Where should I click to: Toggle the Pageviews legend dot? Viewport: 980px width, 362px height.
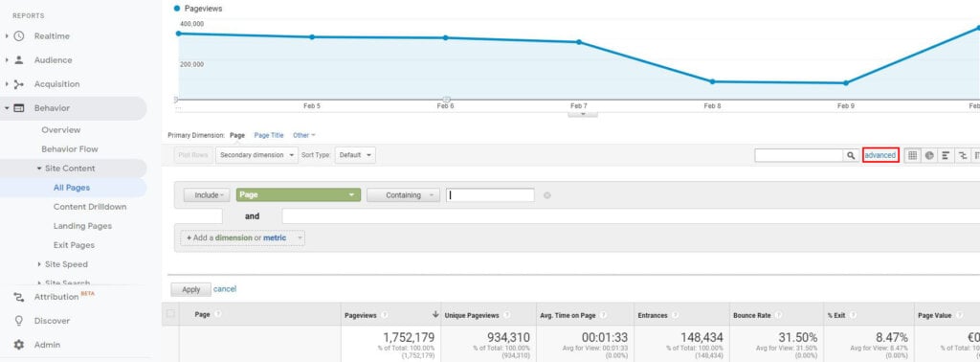(177, 9)
